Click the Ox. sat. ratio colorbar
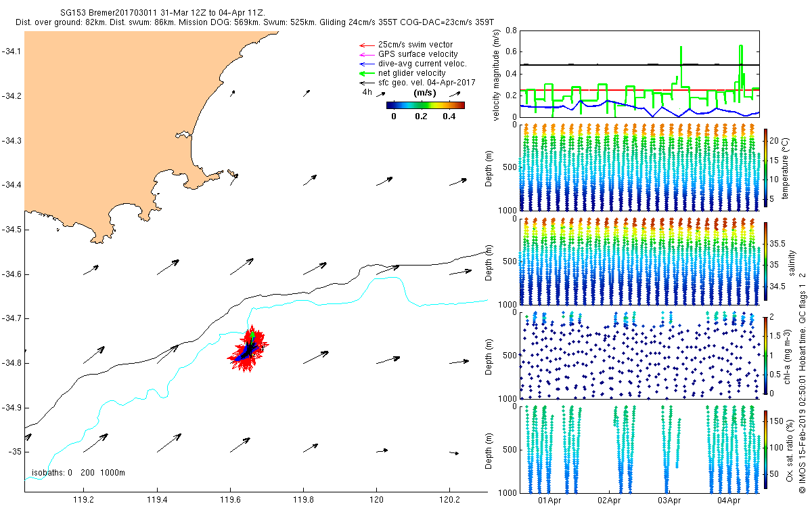 click(x=765, y=448)
